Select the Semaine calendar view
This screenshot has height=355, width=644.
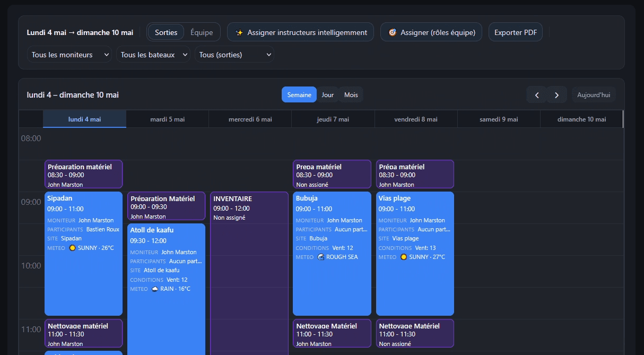tap(299, 95)
